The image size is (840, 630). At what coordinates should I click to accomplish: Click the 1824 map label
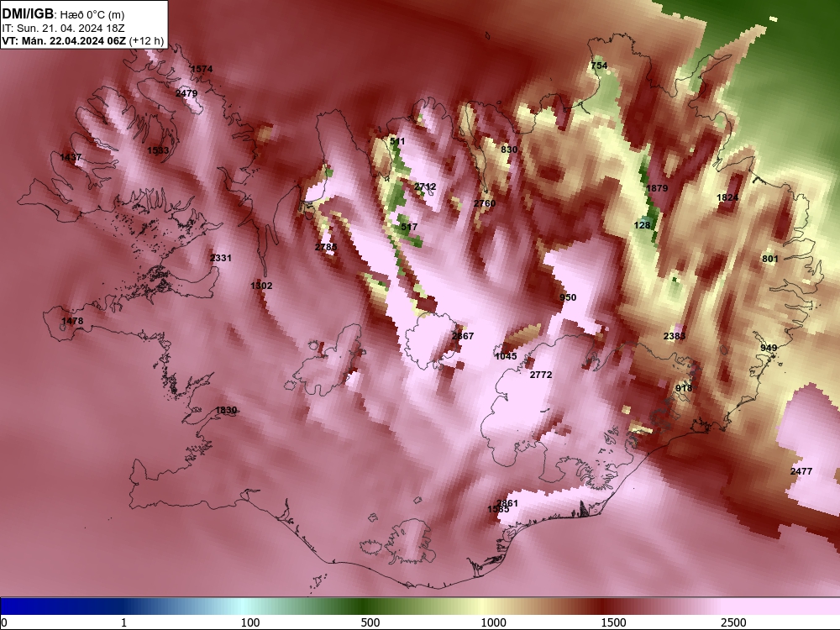727,197
